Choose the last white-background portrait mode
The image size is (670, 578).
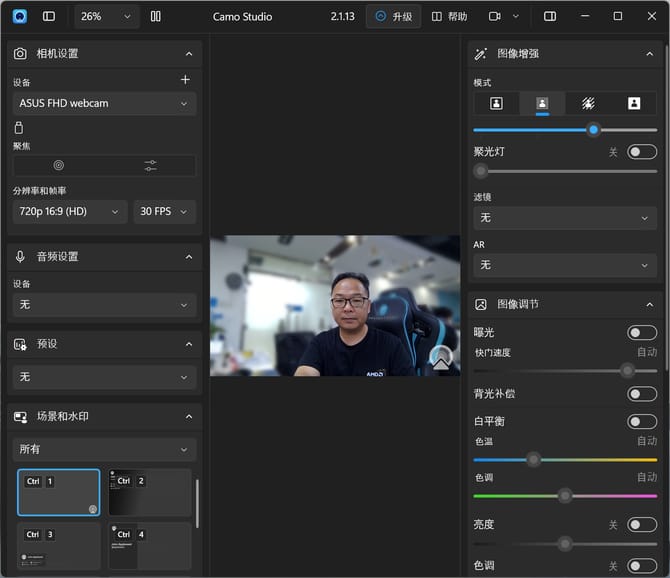point(634,103)
